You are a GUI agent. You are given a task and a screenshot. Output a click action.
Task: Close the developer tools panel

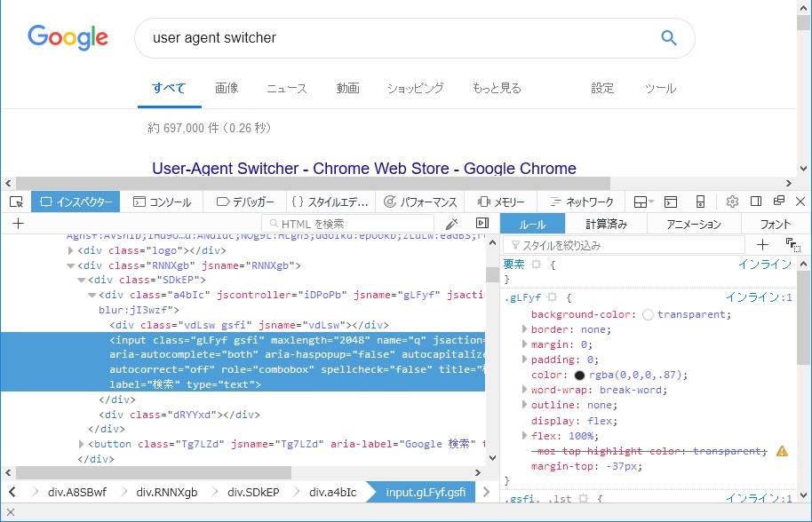[800, 202]
